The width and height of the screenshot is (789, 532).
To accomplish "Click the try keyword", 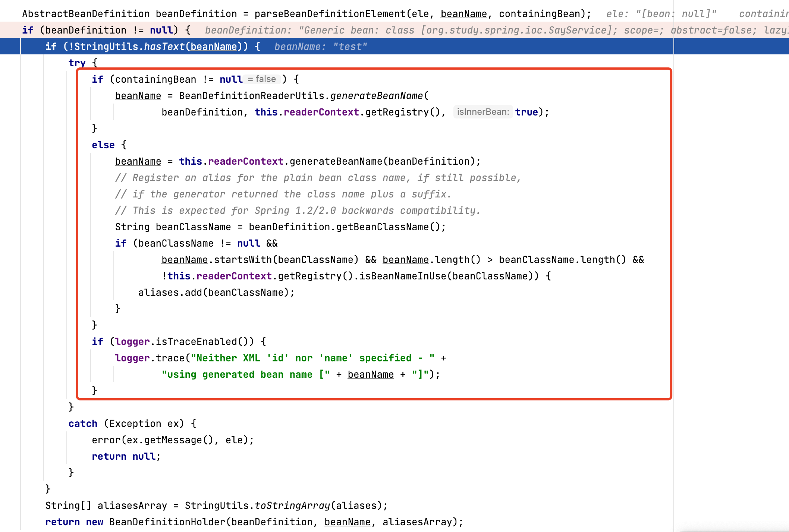I will (x=77, y=63).
